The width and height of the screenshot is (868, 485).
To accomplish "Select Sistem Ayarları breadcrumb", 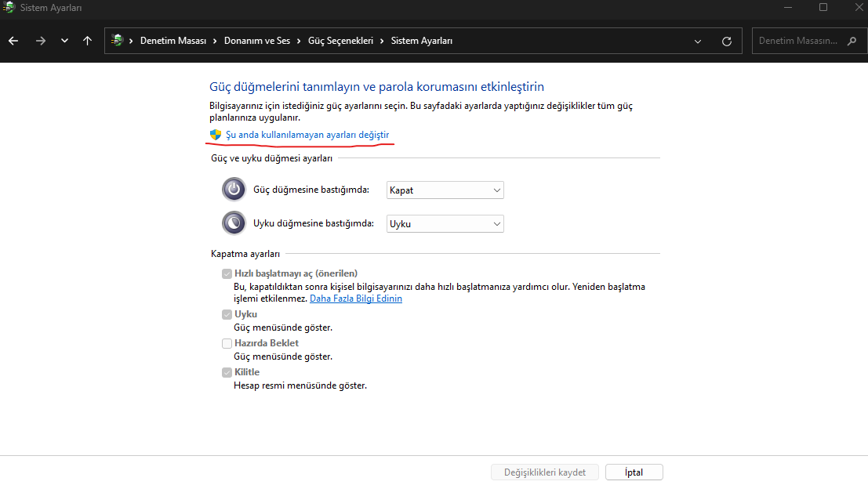I will click(422, 41).
